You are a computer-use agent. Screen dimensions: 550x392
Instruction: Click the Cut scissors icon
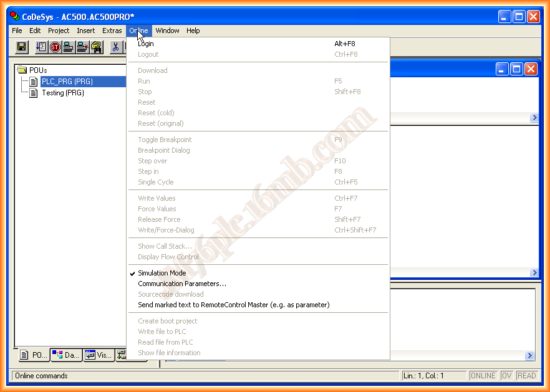pyautogui.click(x=115, y=47)
